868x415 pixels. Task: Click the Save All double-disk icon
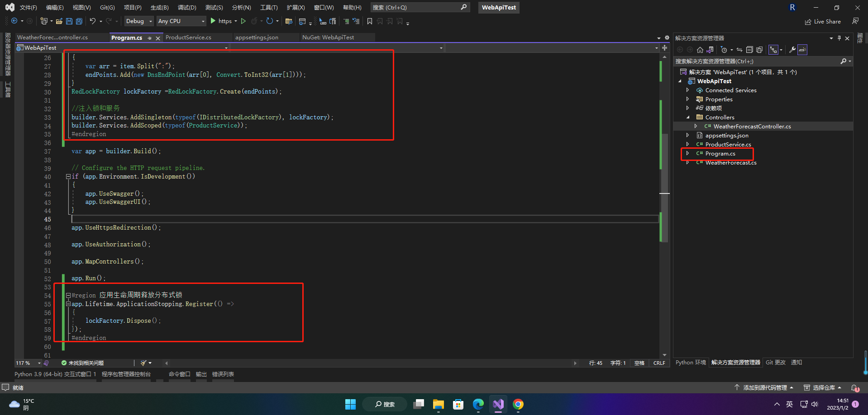[x=79, y=21]
